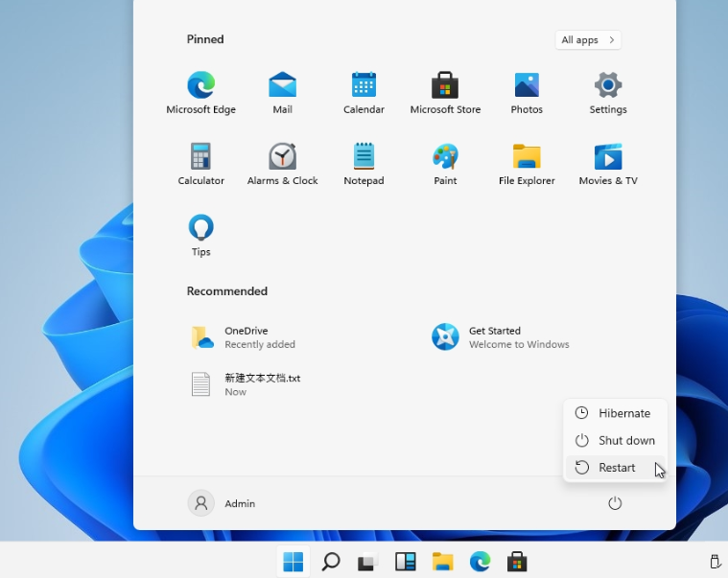The image size is (728, 578).
Task: Launch Notepad from pinned apps
Action: point(364,156)
